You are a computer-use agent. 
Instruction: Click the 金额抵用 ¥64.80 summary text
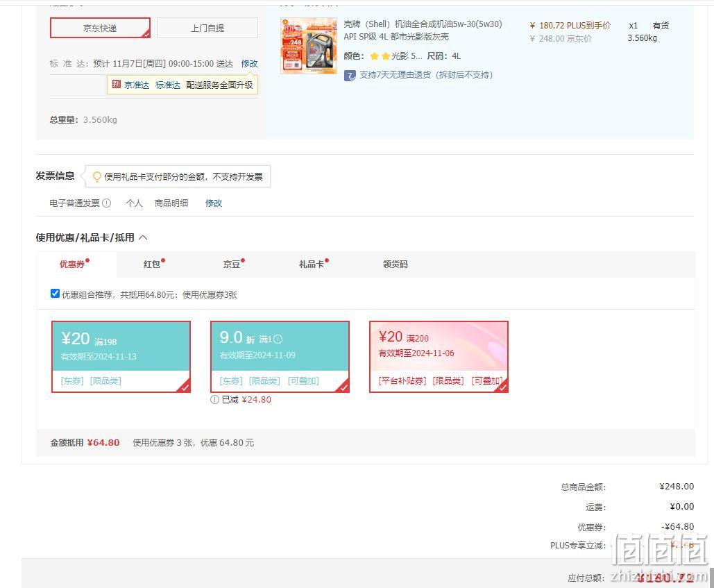click(x=85, y=443)
